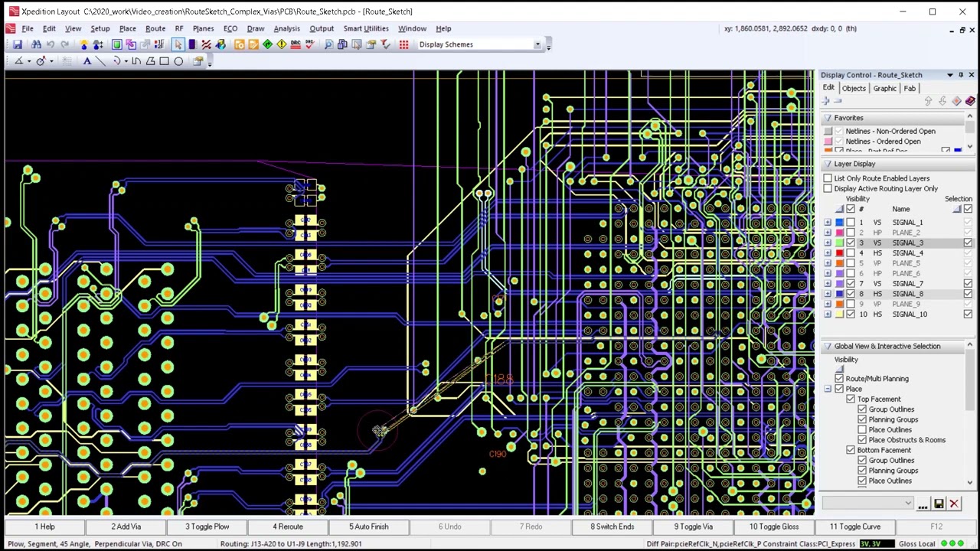Click the red X icon in Display Control footer
The height and width of the screenshot is (551, 980).
click(954, 504)
